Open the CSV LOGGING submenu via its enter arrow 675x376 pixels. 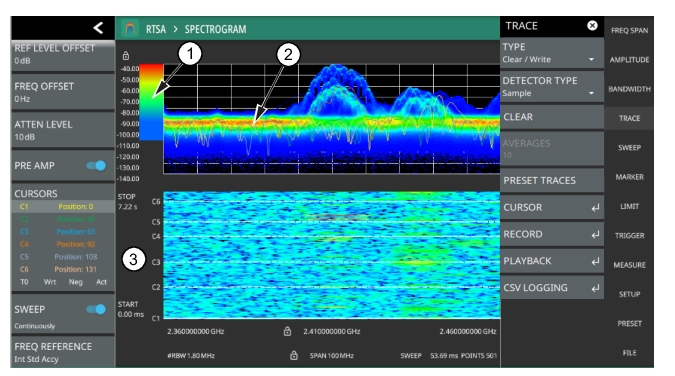pos(595,288)
